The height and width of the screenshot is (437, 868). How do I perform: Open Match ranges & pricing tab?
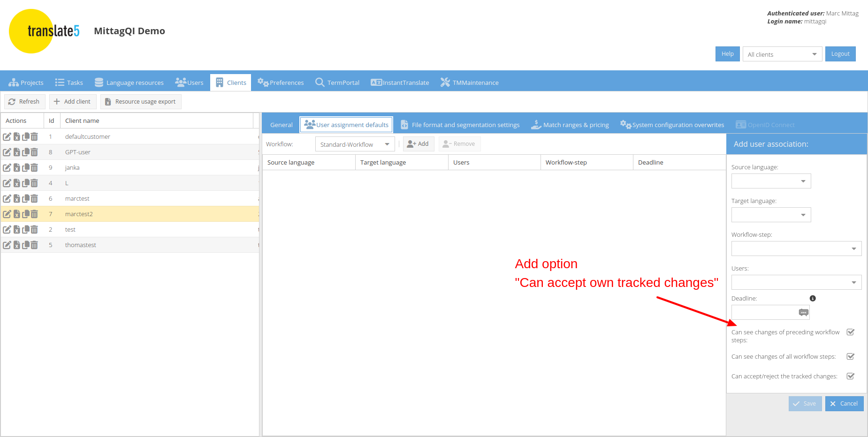point(570,125)
